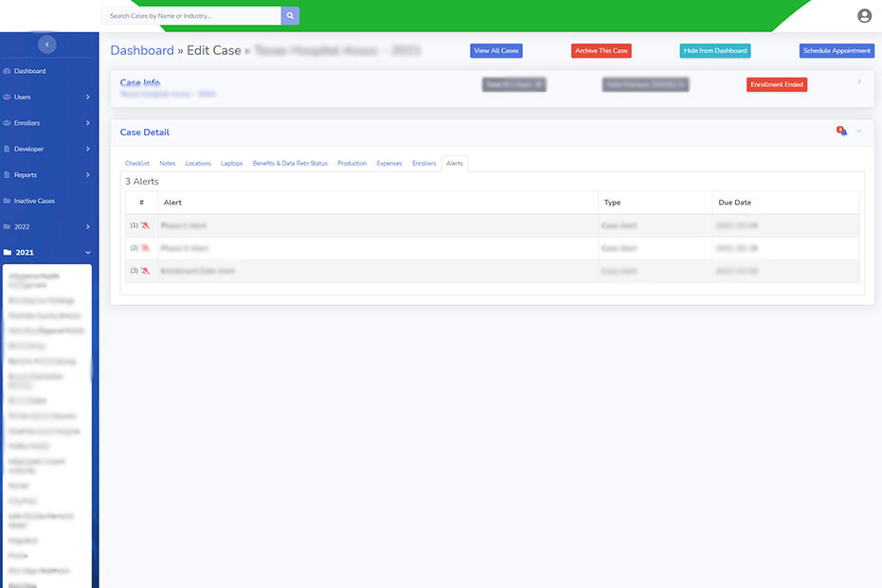
Task: Toggle the bell icon on alert row (3)
Action: point(145,271)
